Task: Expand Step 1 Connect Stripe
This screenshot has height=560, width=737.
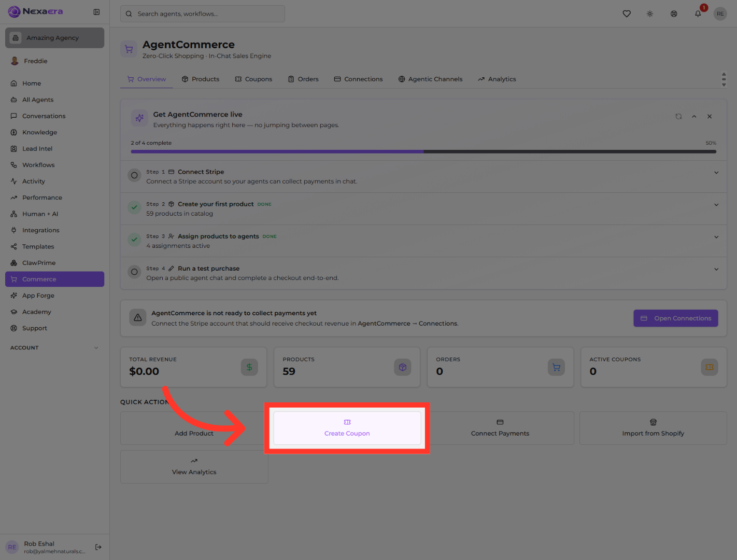Action: click(x=716, y=173)
